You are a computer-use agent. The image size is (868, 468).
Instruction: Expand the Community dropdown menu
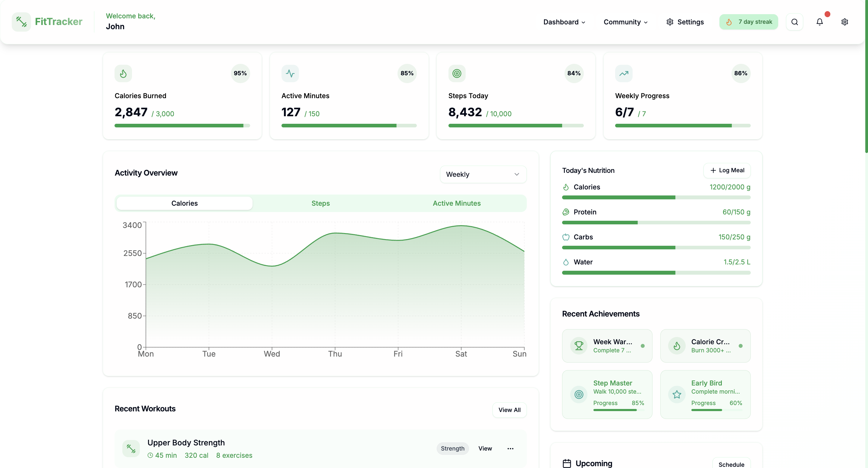(x=625, y=22)
